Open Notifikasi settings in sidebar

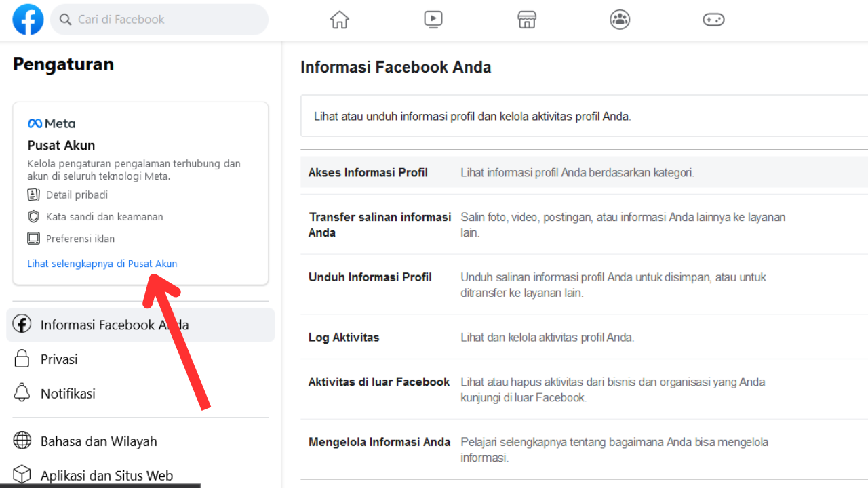tap(140, 393)
